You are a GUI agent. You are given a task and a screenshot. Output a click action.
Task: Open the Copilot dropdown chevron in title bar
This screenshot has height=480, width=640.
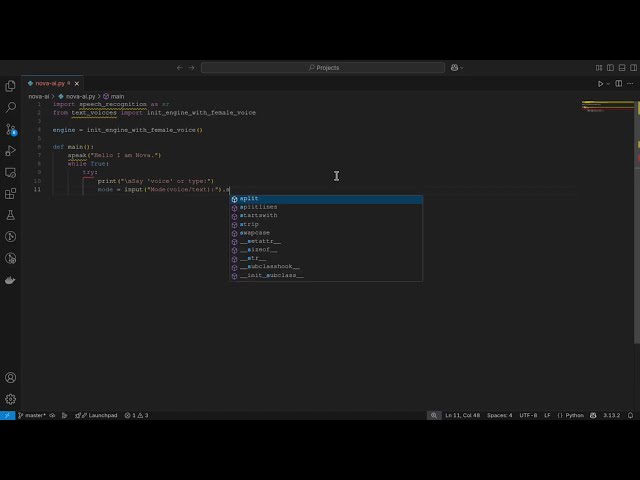click(462, 68)
